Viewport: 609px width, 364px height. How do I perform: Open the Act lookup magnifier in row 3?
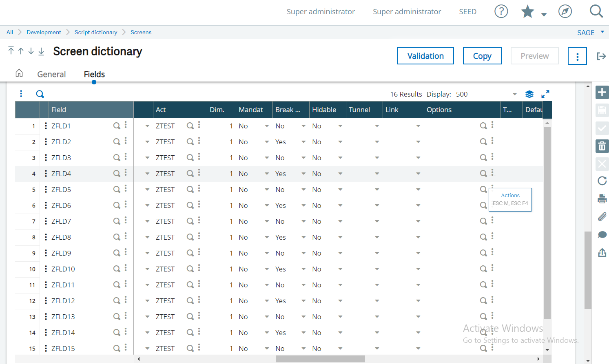tap(190, 158)
